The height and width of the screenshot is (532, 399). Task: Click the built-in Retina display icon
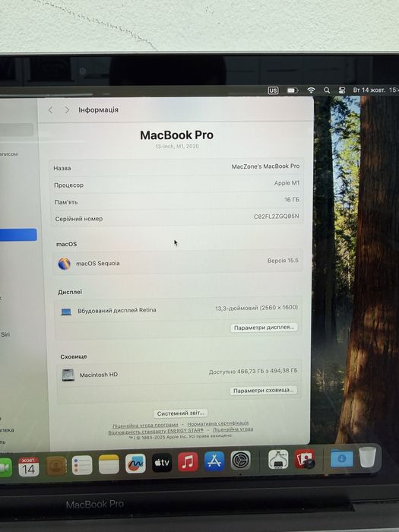point(66,312)
